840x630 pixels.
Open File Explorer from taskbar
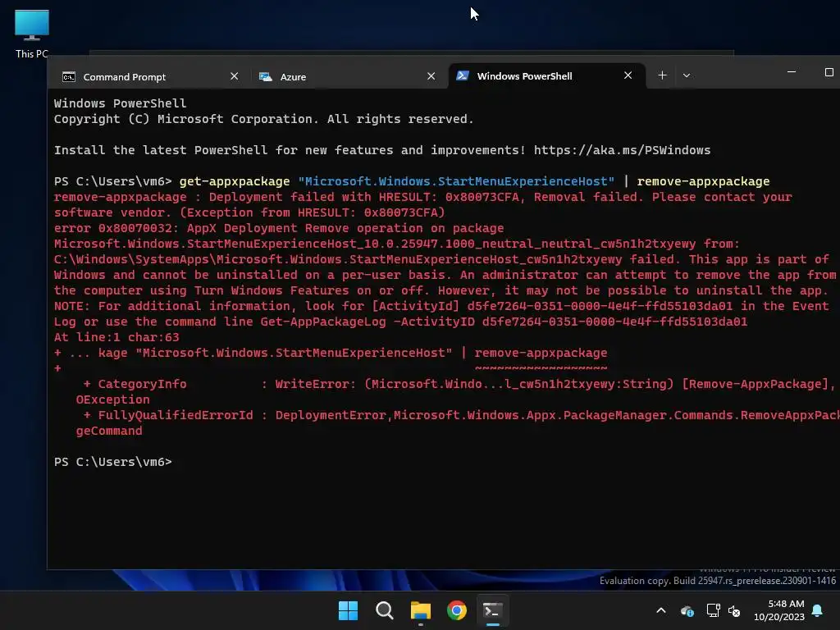tap(421, 610)
